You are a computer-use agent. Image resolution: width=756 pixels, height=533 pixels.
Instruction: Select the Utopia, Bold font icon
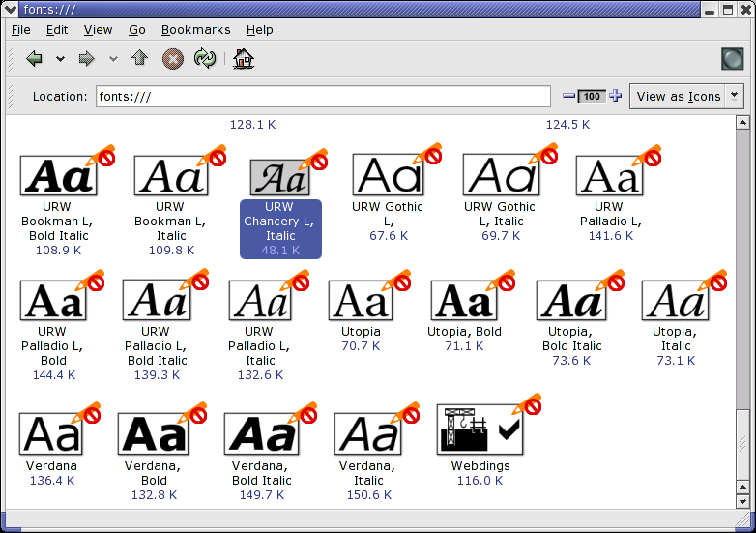(x=464, y=302)
